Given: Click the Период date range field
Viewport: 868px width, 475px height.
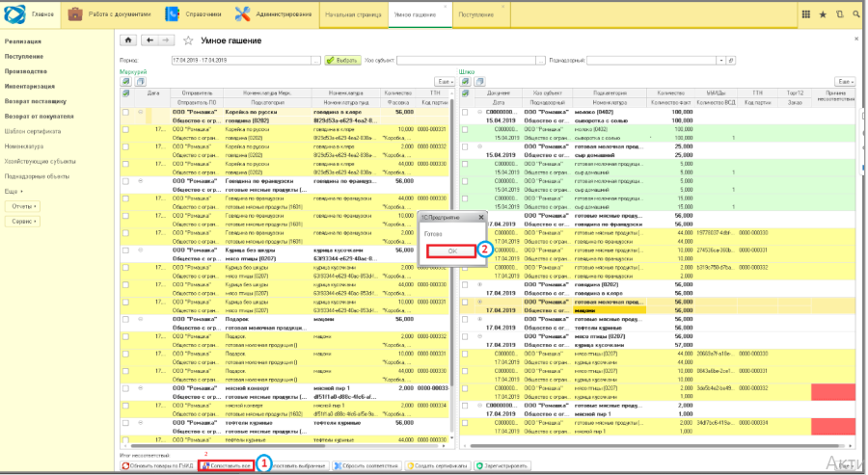Looking at the screenshot, I should coord(242,61).
